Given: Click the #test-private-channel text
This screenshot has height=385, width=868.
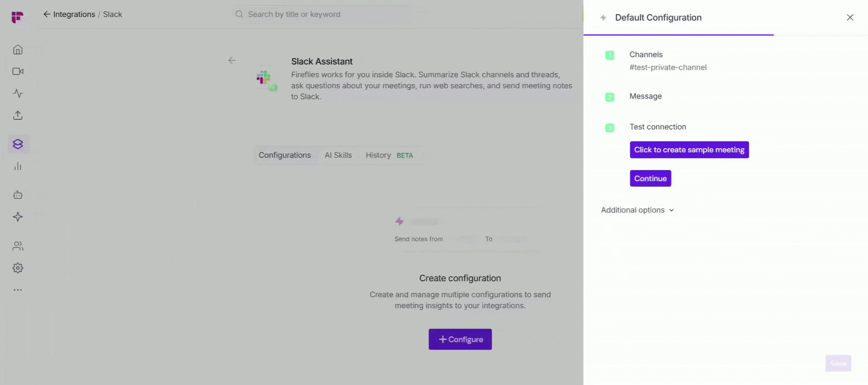Looking at the screenshot, I should [x=668, y=67].
